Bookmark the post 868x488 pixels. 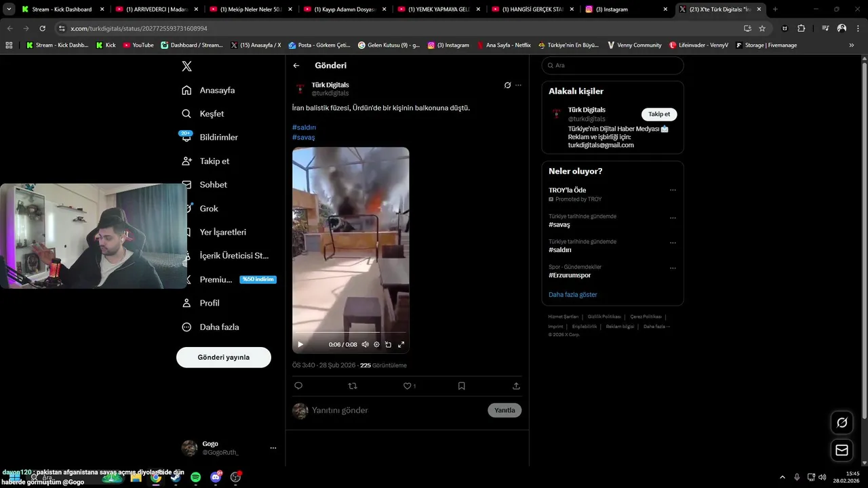point(462,386)
